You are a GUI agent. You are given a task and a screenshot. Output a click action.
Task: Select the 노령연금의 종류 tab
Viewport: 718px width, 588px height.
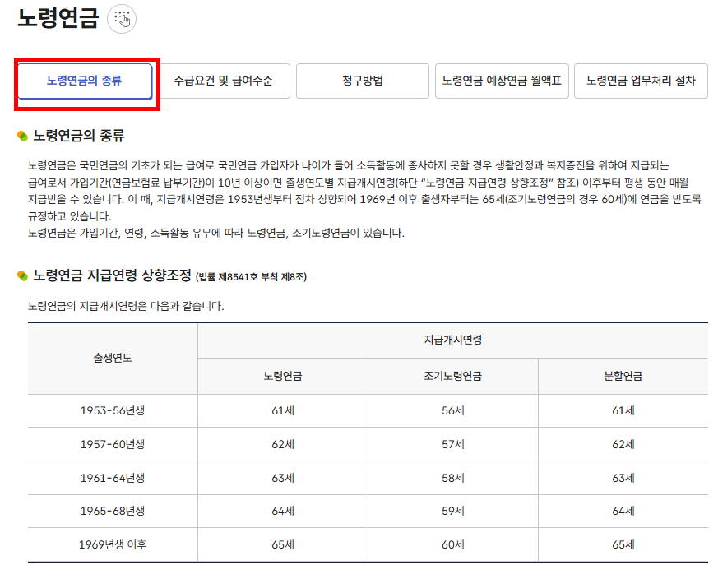85,81
